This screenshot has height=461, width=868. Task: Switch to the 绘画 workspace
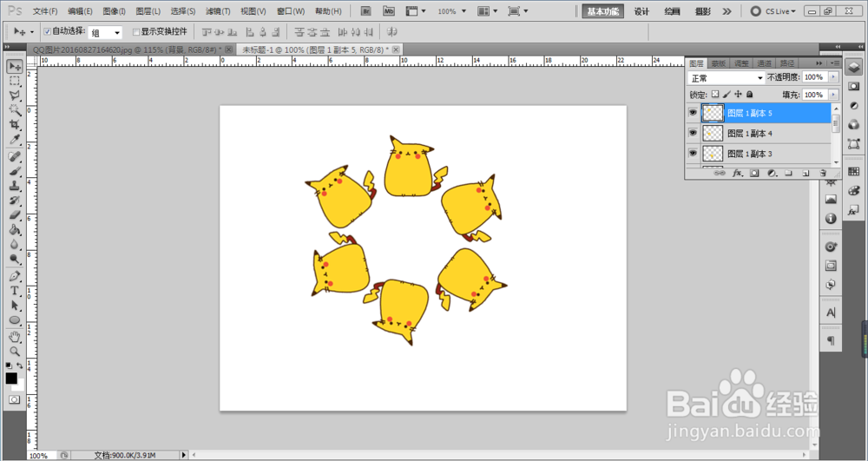coord(672,11)
